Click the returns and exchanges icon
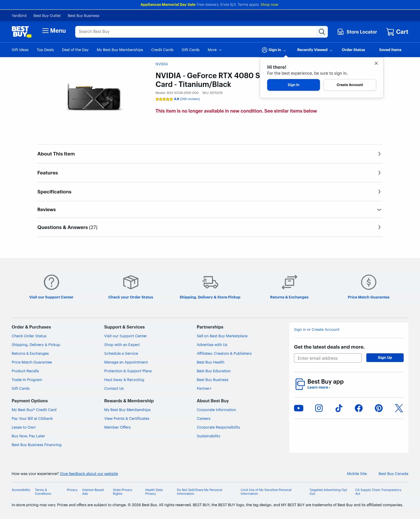420x519 pixels. [289, 282]
